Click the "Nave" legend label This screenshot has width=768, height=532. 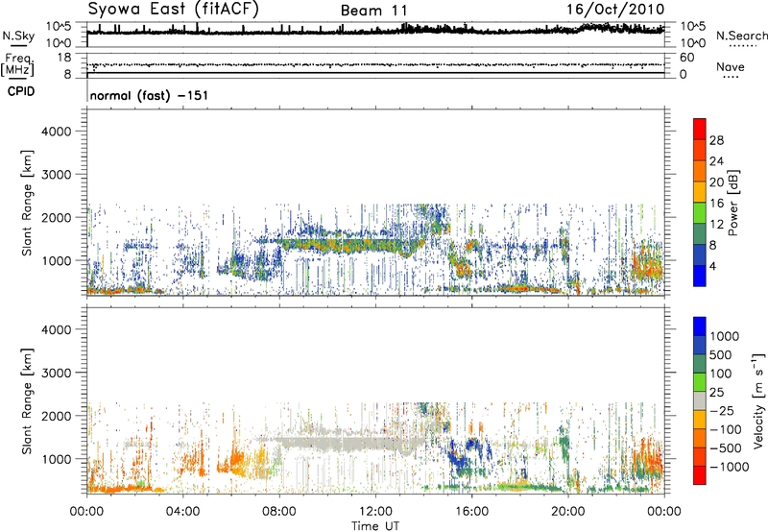[x=731, y=67]
